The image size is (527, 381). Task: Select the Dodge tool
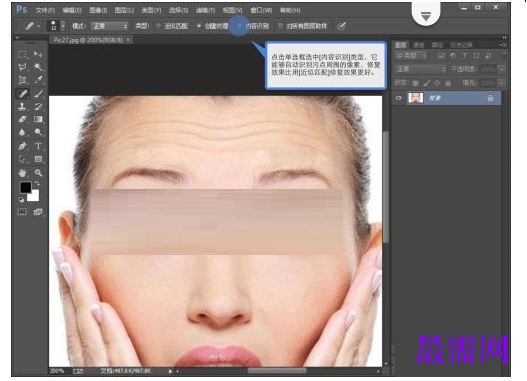[38, 132]
